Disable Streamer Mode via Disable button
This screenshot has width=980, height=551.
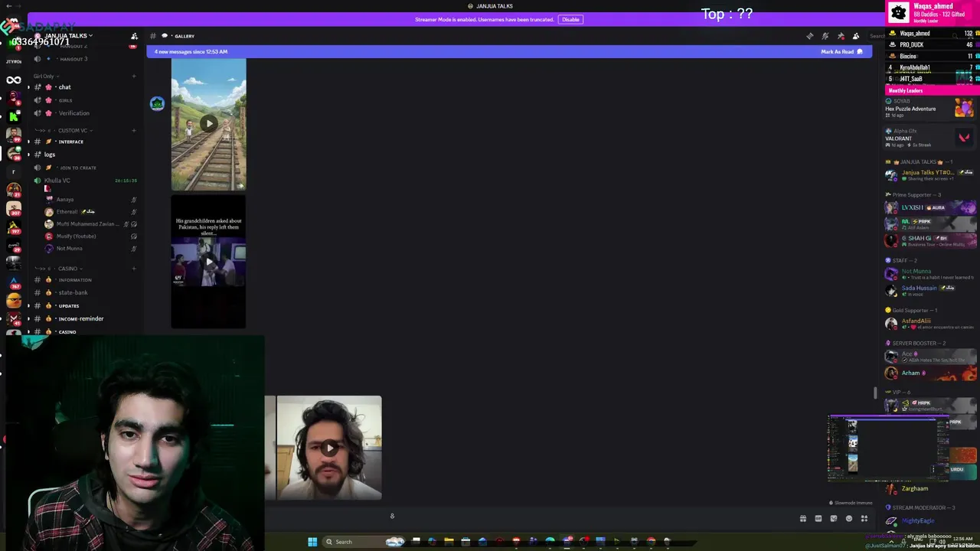pos(570,19)
